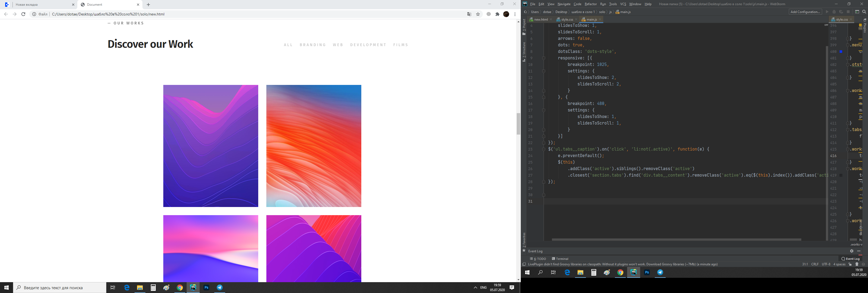The width and height of the screenshot is (868, 293).
Task: Open the UTF-8 encoding selector
Action: [826, 264]
